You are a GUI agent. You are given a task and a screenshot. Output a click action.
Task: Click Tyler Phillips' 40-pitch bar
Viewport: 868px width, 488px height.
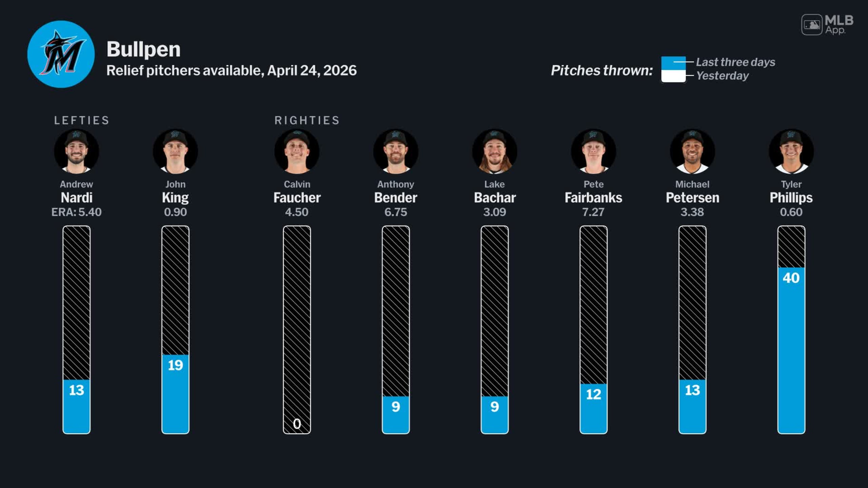click(791, 349)
